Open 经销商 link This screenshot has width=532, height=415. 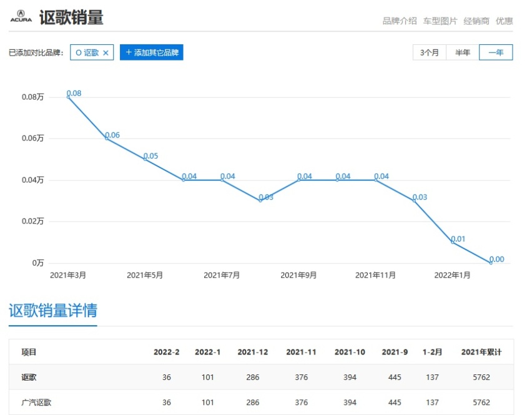(x=476, y=21)
